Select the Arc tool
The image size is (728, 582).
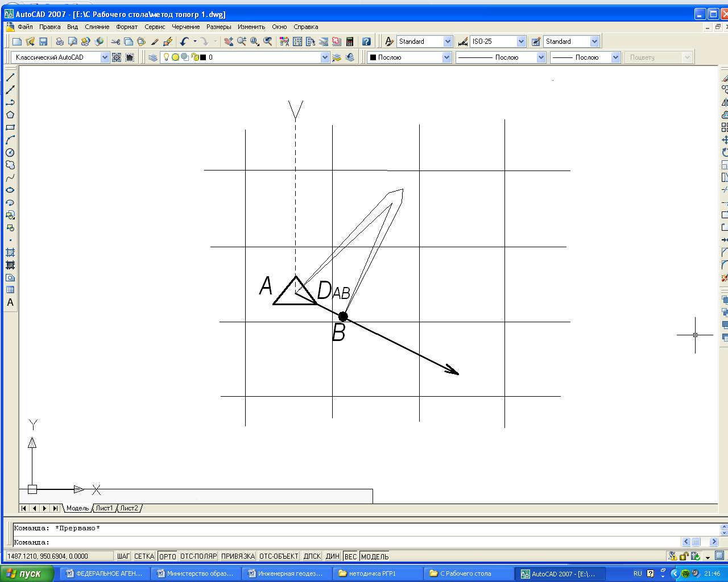pos(10,140)
